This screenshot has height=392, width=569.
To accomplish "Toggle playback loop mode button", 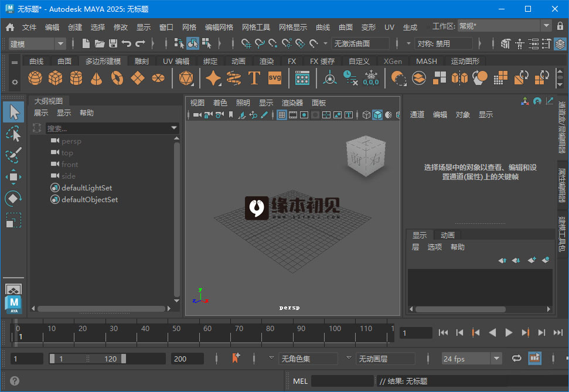I will [x=516, y=358].
